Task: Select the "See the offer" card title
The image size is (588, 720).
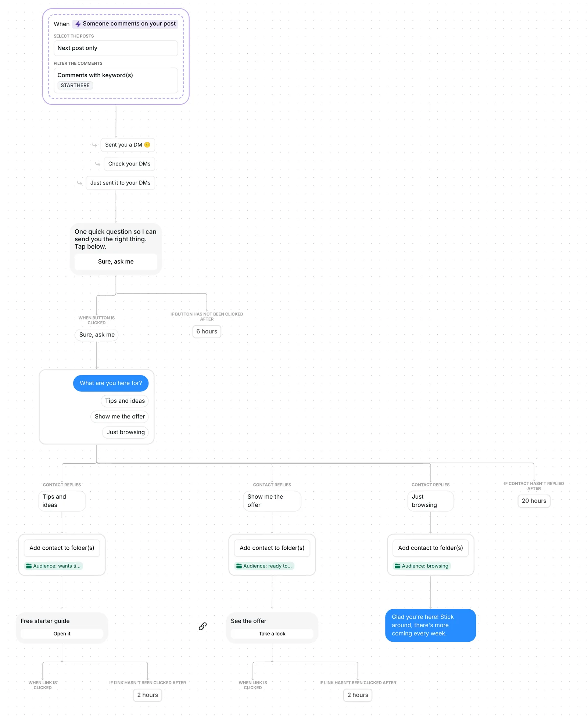Action: point(248,621)
